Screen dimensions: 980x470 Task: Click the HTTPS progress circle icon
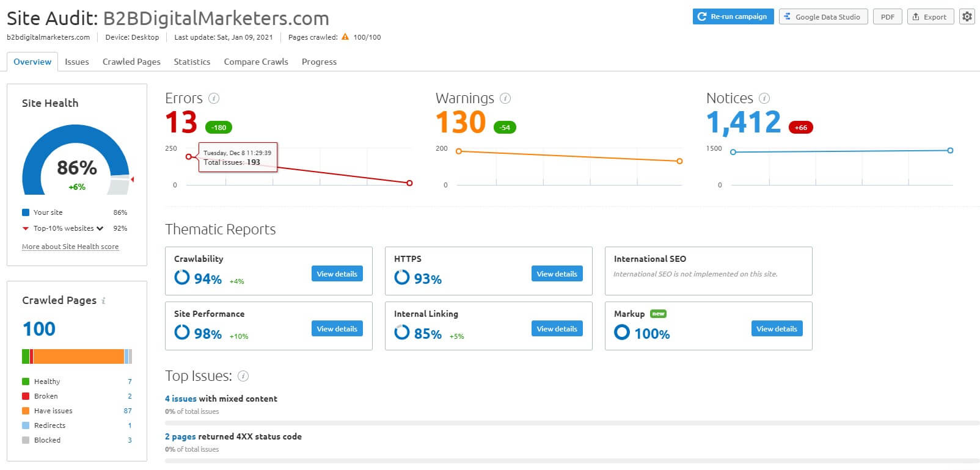[402, 278]
